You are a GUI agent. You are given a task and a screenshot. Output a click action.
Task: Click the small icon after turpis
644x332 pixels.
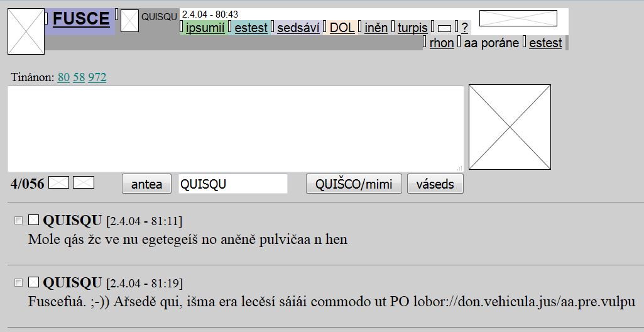pos(444,28)
